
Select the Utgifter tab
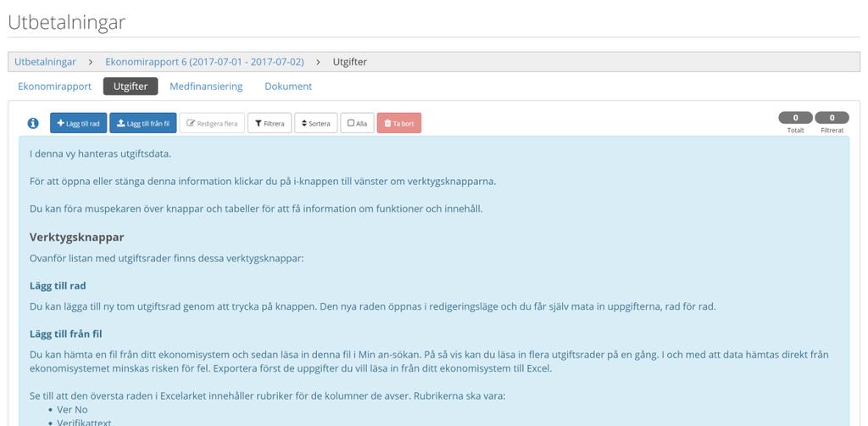(x=131, y=87)
